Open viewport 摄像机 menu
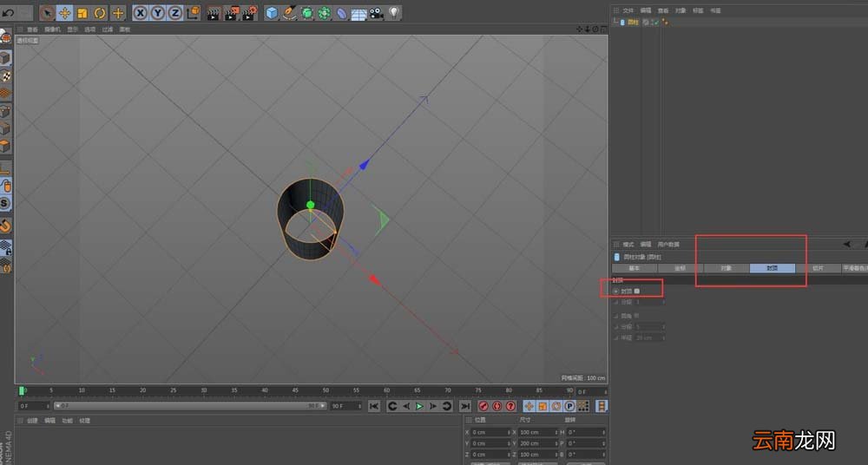The image size is (868, 465). (x=53, y=29)
